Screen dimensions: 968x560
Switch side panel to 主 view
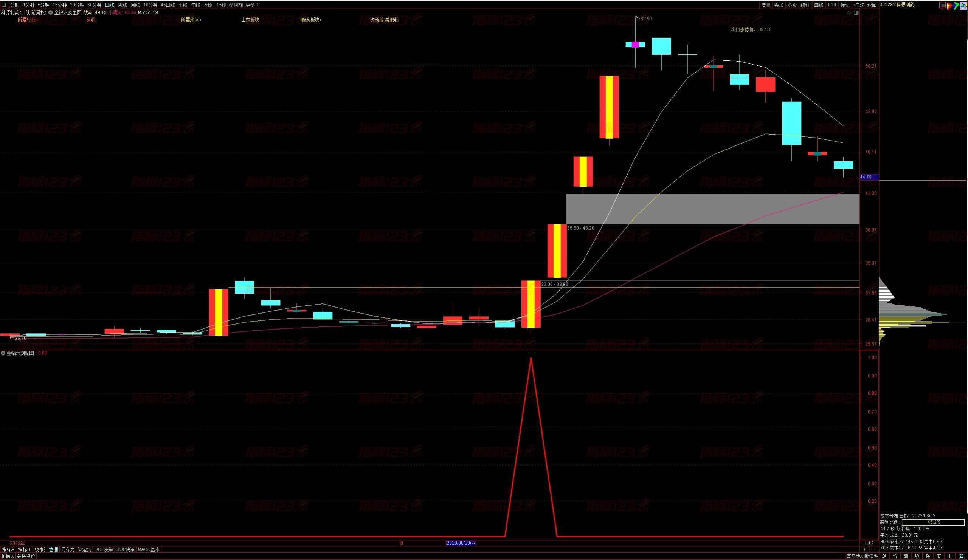[x=949, y=556]
